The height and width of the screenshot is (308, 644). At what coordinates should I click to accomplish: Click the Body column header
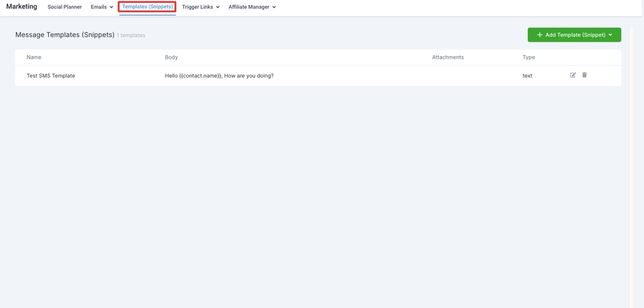171,57
